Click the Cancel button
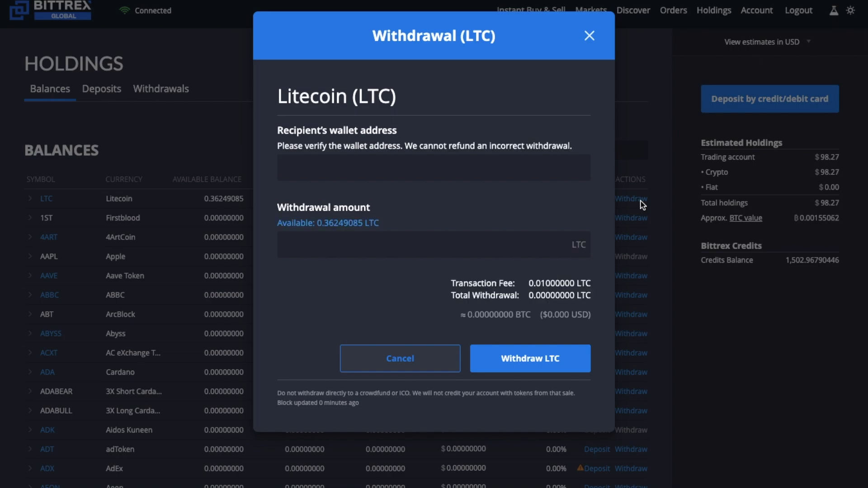 (400, 357)
